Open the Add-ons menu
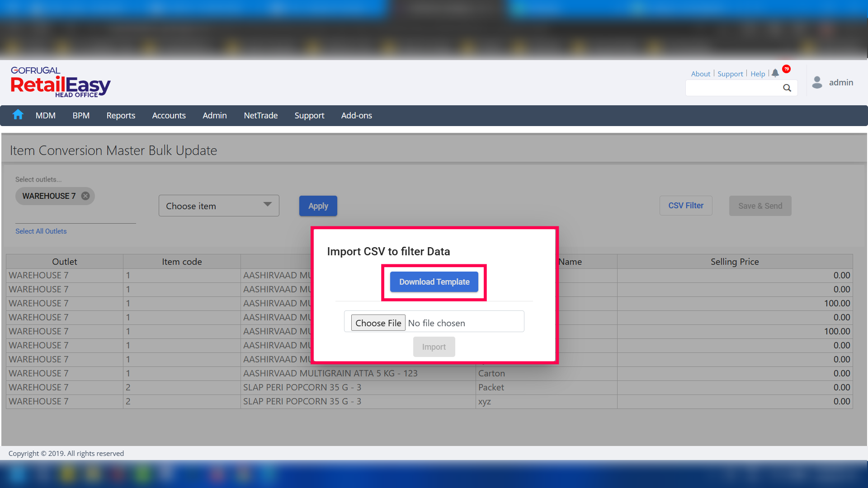868x488 pixels. pos(356,116)
